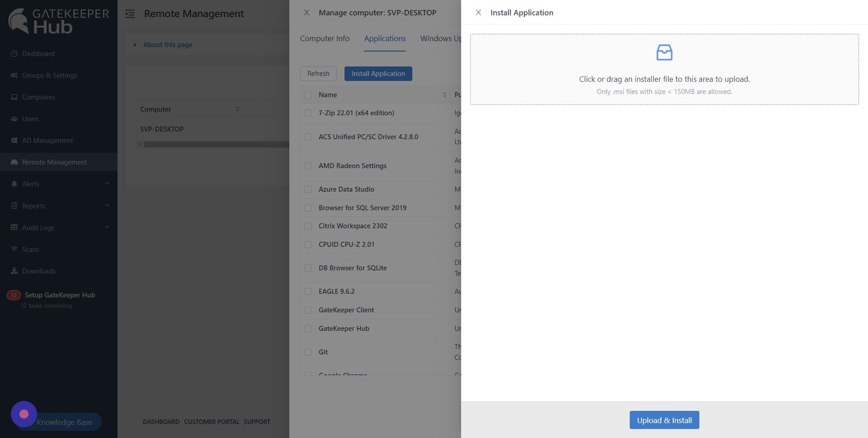This screenshot has width=868, height=438.
Task: Close the Manage computer panel
Action: 307,13
